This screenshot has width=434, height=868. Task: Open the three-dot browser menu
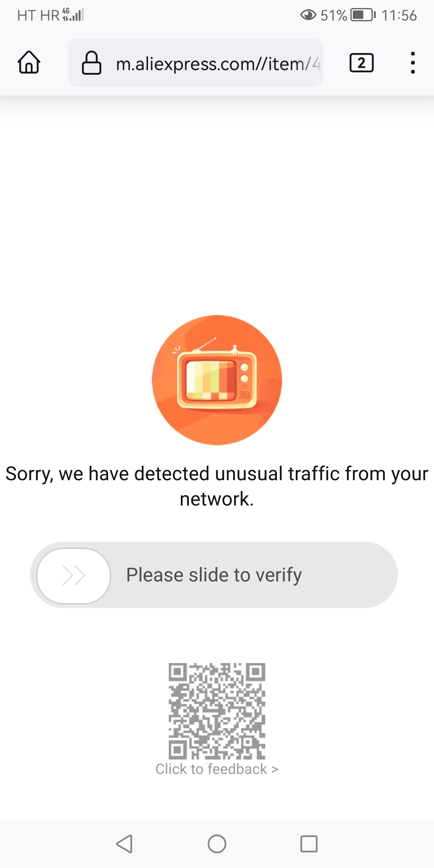point(412,63)
